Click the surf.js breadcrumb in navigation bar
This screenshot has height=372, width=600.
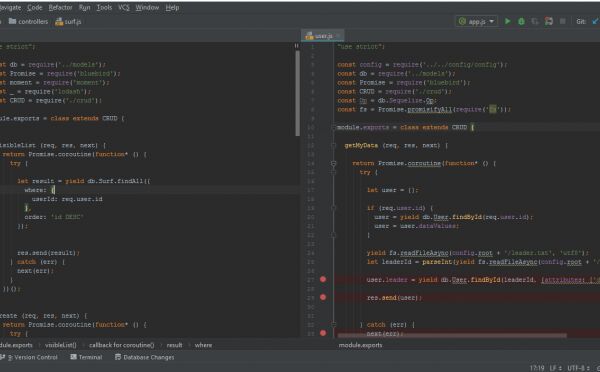[x=68, y=22]
